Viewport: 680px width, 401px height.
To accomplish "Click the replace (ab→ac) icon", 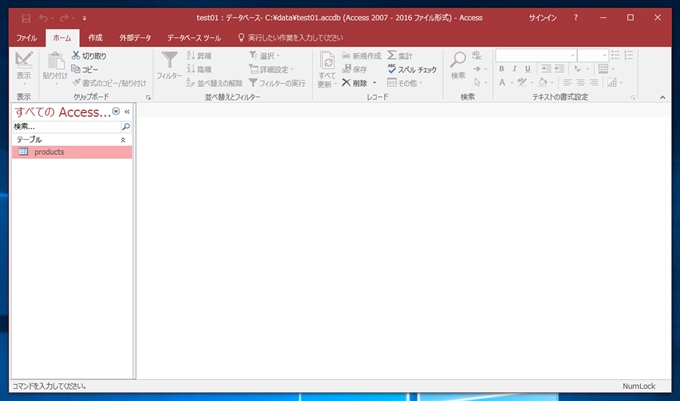I will (x=477, y=55).
